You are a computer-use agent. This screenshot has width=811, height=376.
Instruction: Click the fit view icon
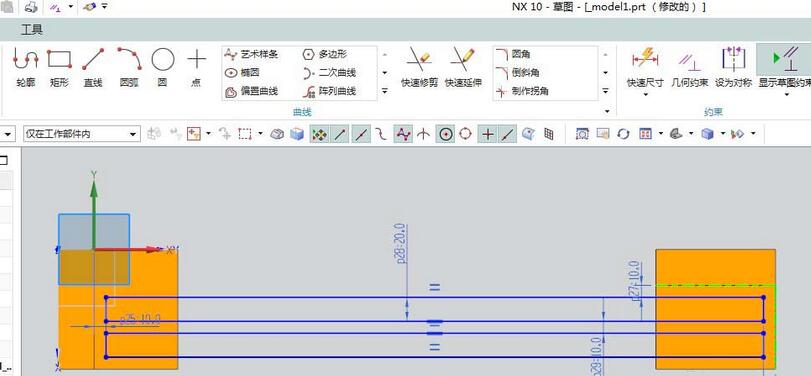(x=582, y=134)
